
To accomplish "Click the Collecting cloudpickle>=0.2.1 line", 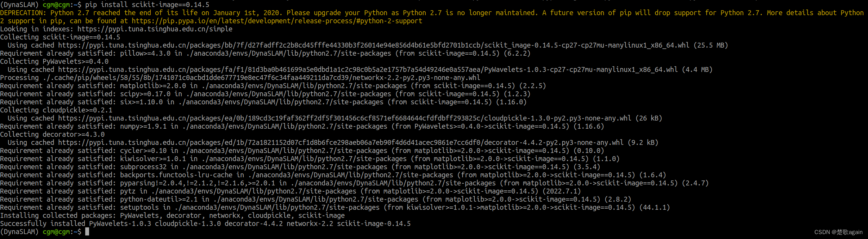I will coord(56,110).
